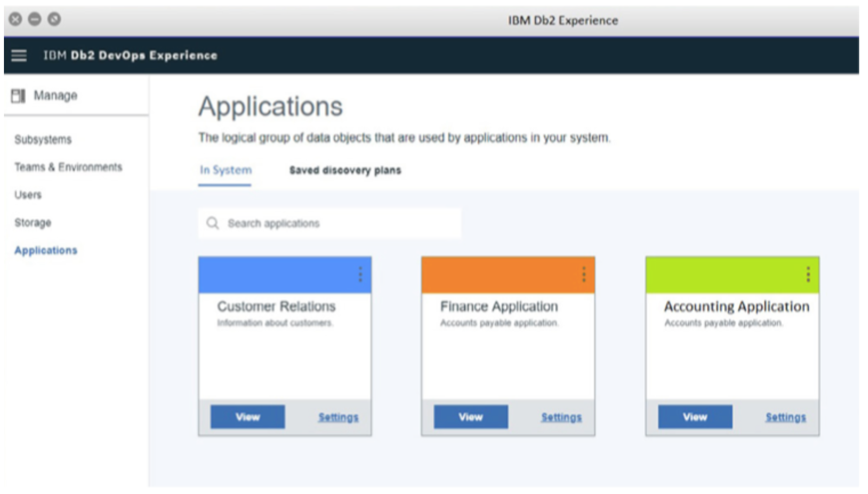Click the search magnifier icon
The width and height of the screenshot is (868, 494).
coord(213,223)
